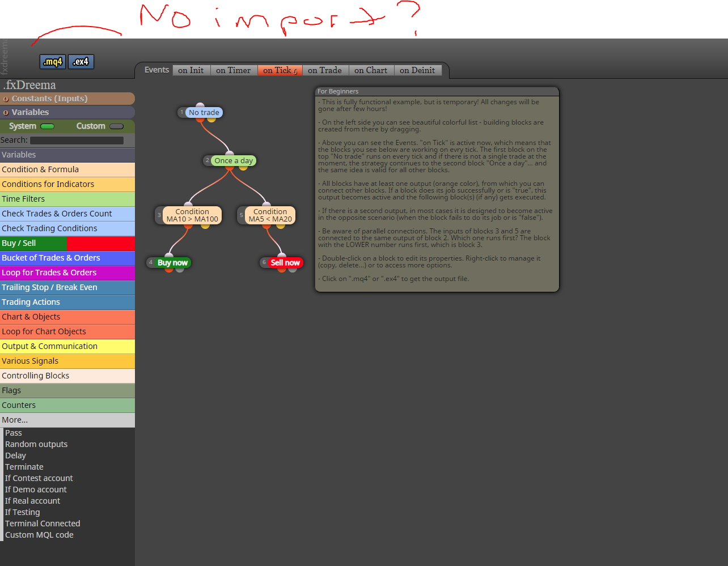Expand the Counters category
This screenshot has height=566, width=728.
pos(67,405)
